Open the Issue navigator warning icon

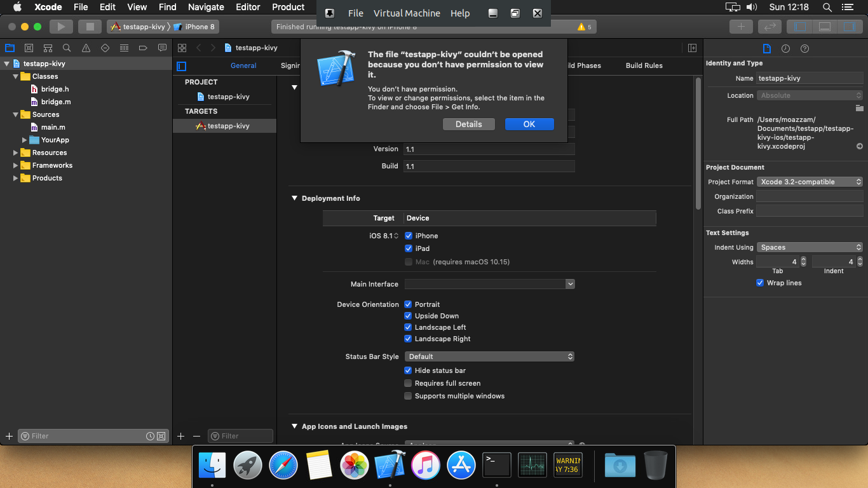pyautogui.click(x=86, y=48)
